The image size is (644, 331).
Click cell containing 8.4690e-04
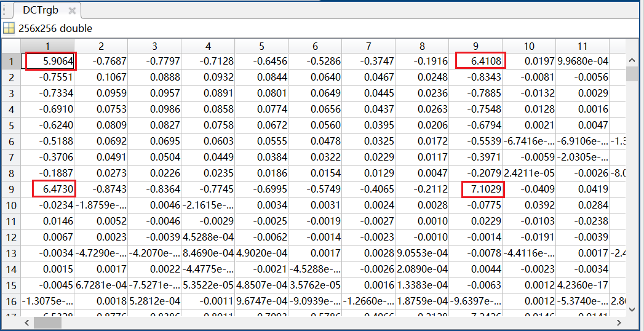pos(208,253)
